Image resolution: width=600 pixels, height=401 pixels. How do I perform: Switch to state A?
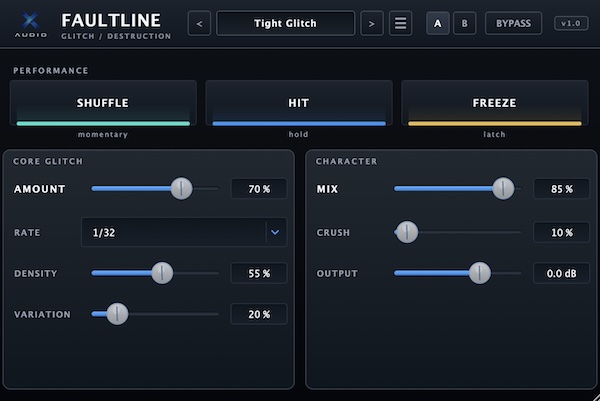click(437, 23)
